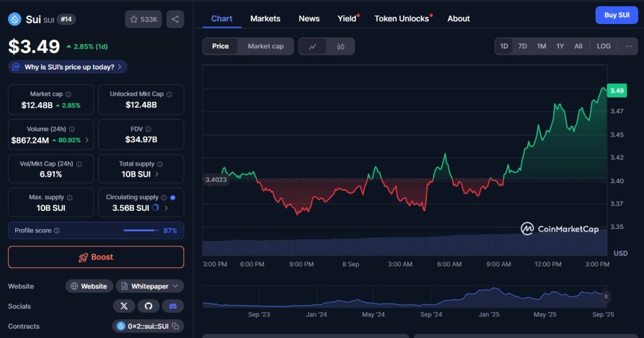Select the 7D time range
The height and width of the screenshot is (338, 644).
(523, 46)
